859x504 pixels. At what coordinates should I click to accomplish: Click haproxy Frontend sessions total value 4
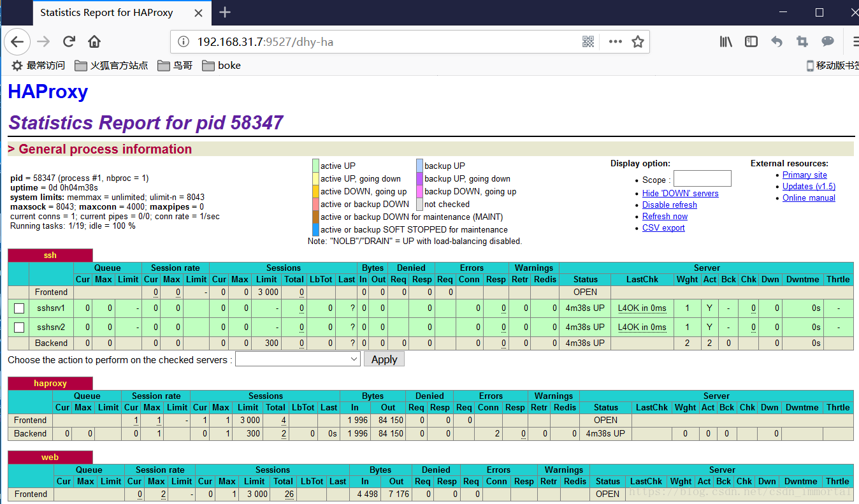(x=284, y=421)
